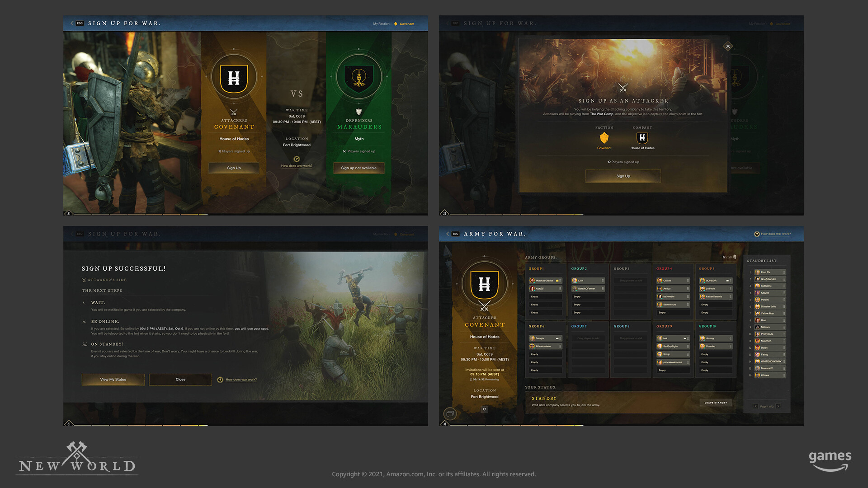Click the helmet icon next to 19/50 count
This screenshot has height=488, width=868.
[x=735, y=257]
